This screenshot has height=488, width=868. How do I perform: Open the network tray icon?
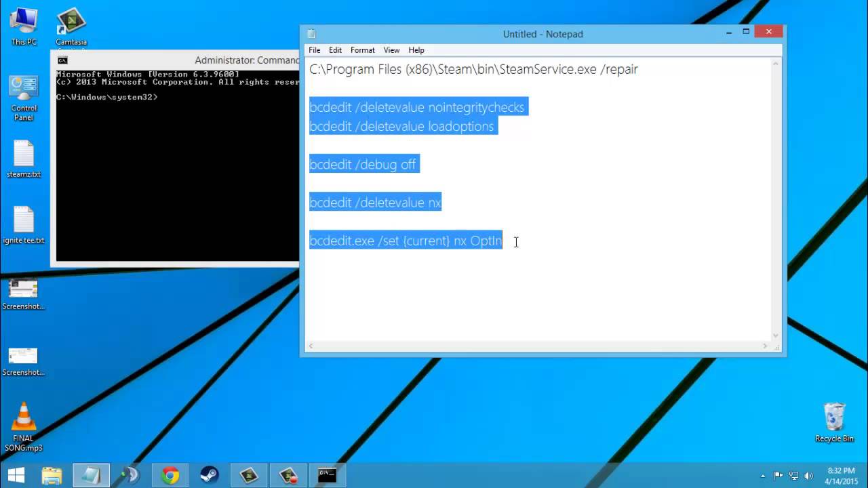793,476
